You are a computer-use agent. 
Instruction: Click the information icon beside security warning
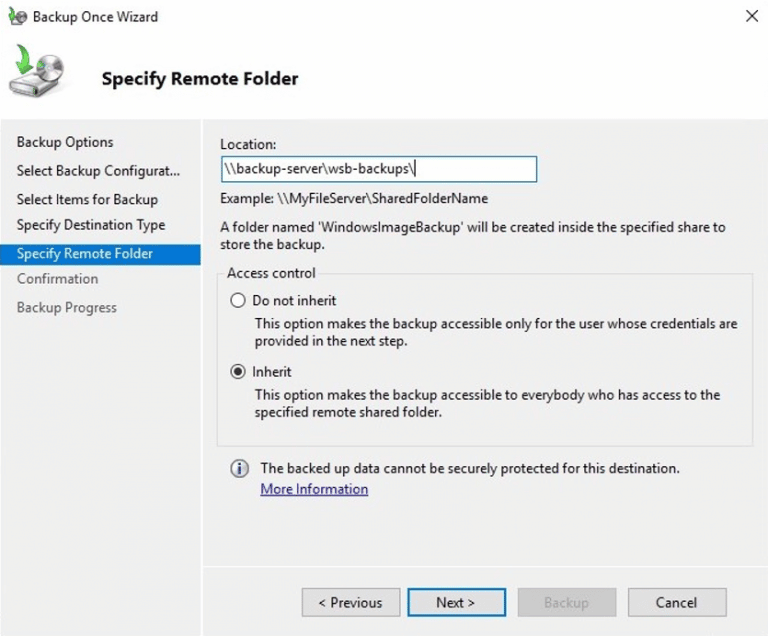point(240,469)
